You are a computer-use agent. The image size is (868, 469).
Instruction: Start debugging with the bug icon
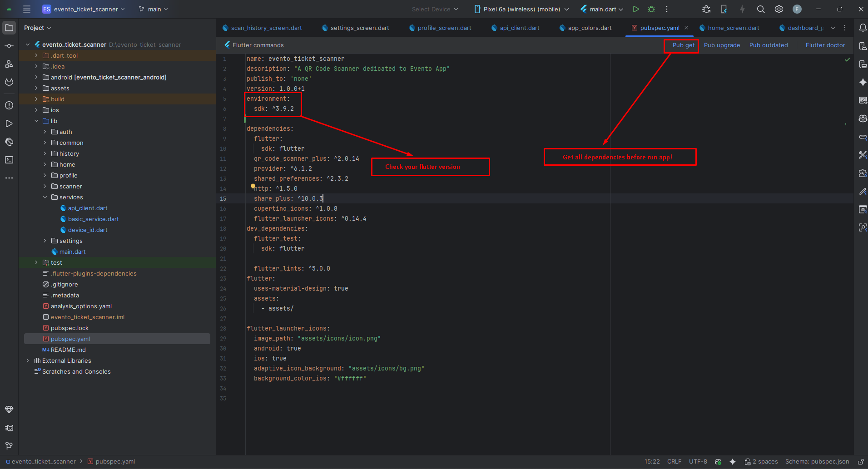click(x=651, y=9)
